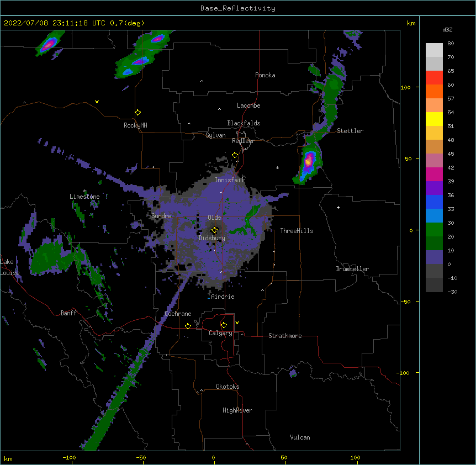Screen dimensions: 476x465
Task: Click the Lake Louise label
Action: (x=10, y=267)
